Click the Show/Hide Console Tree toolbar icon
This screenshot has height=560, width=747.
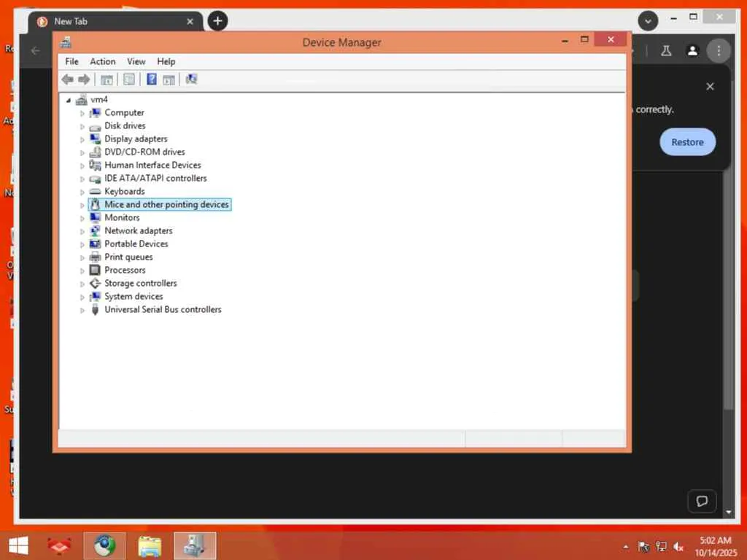pyautogui.click(x=107, y=79)
